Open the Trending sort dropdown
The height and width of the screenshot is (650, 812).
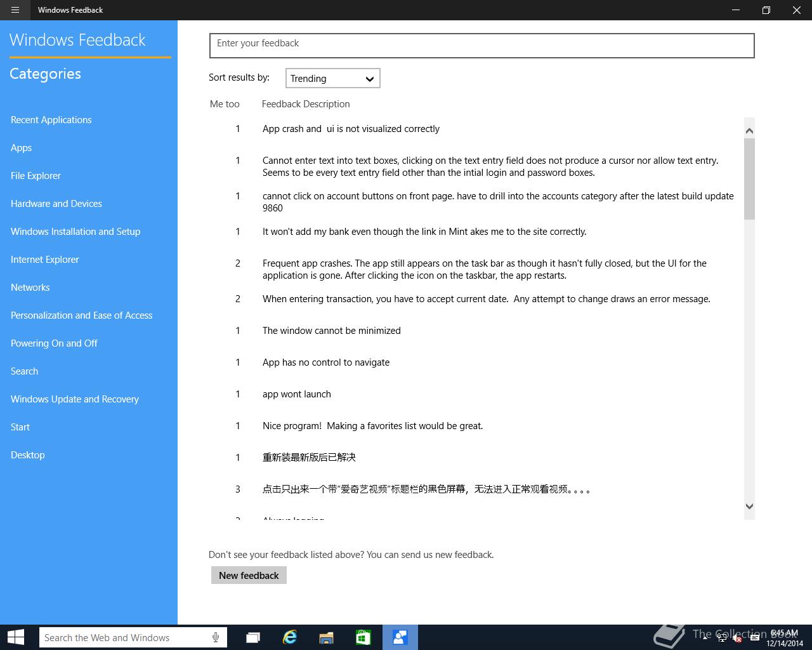pyautogui.click(x=333, y=78)
